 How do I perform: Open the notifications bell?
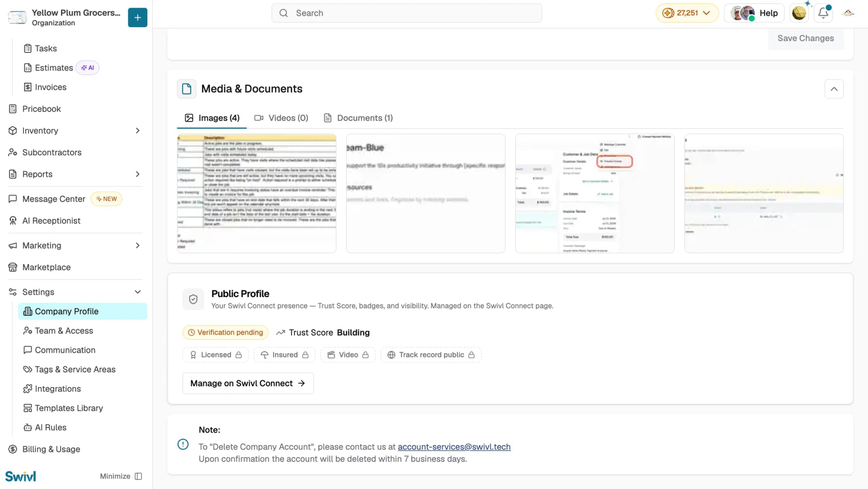click(823, 13)
